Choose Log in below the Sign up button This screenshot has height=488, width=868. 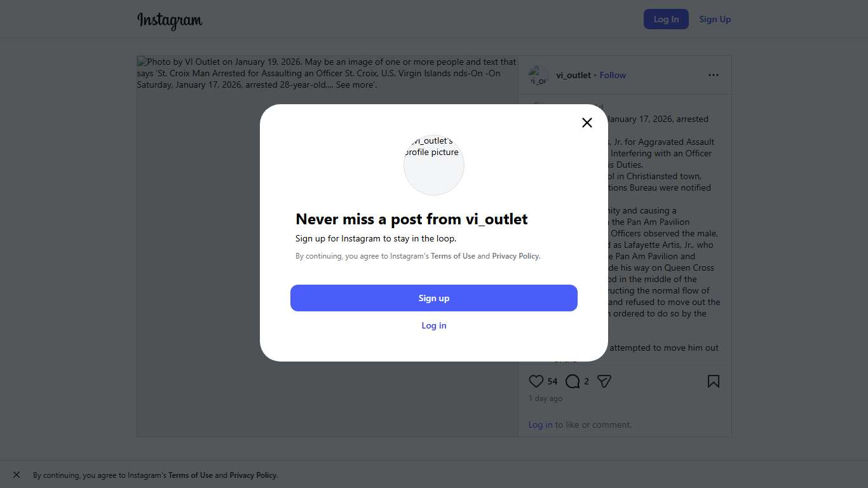pos(434,325)
